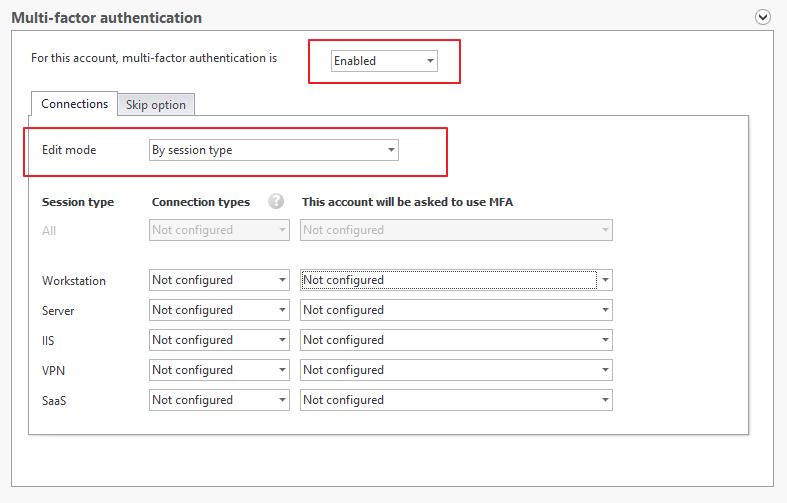Open the Edit mode By session type dropdown

pyautogui.click(x=274, y=150)
